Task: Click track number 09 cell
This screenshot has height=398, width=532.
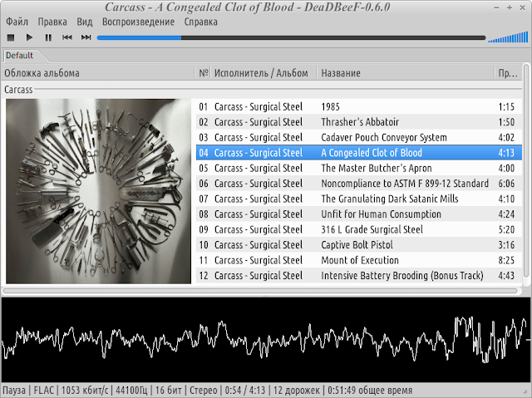Action: 203,229
